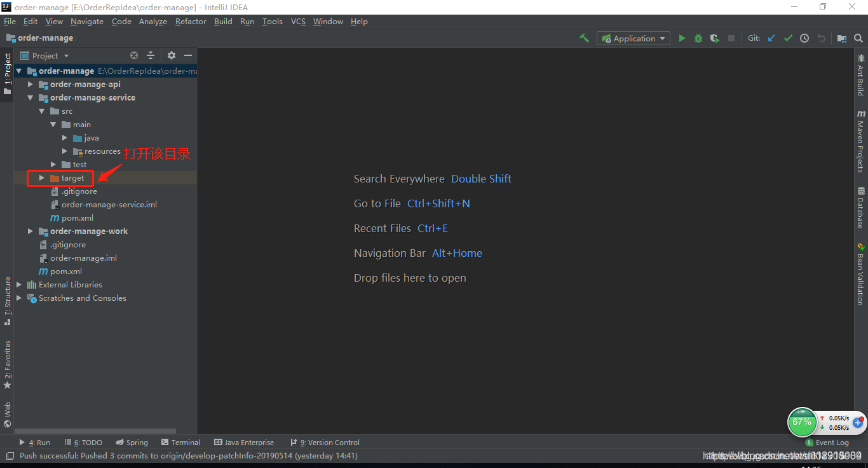Show Git history clock icon
The height and width of the screenshot is (468, 868).
(804, 38)
